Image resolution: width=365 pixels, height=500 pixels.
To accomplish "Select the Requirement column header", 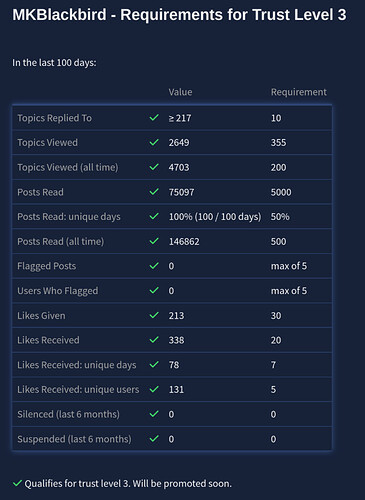I will [x=299, y=92].
